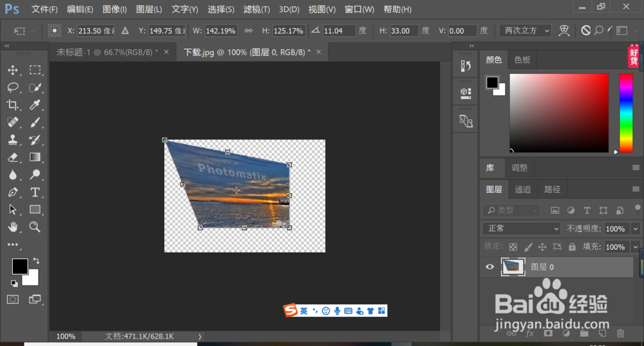Click the rotation angle field 11.04
This screenshot has width=644, height=346.
click(x=339, y=31)
